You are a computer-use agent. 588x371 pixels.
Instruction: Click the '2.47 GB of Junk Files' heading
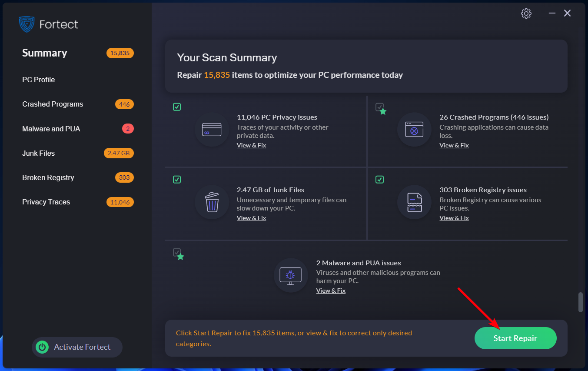click(270, 190)
